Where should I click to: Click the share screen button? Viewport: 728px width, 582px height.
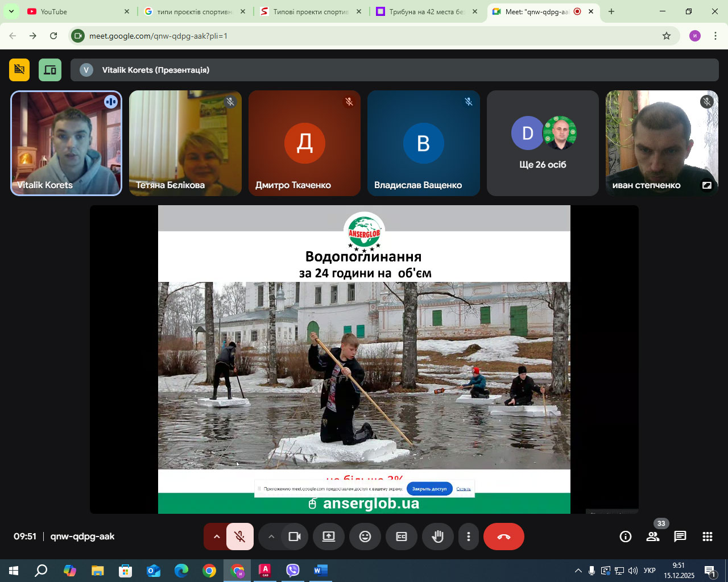pyautogui.click(x=329, y=537)
